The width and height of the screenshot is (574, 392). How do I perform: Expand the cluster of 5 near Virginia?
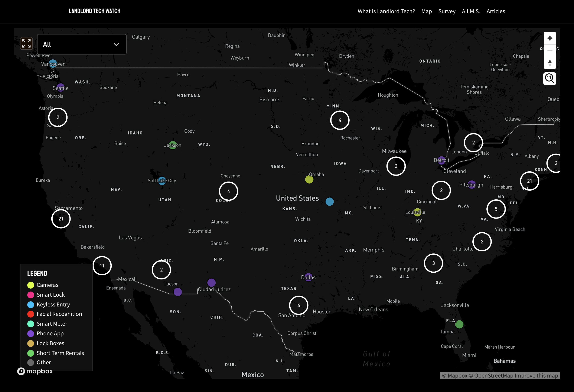(x=496, y=209)
